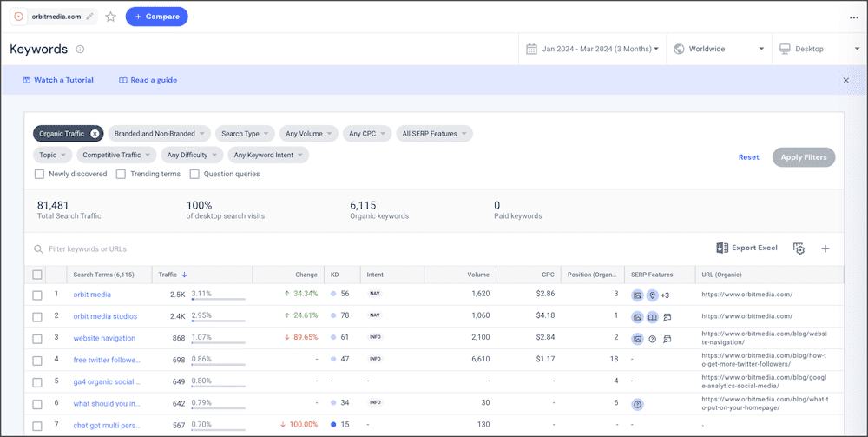Open the Any CPC filter
Viewport: 868px width, 437px height.
(367, 134)
